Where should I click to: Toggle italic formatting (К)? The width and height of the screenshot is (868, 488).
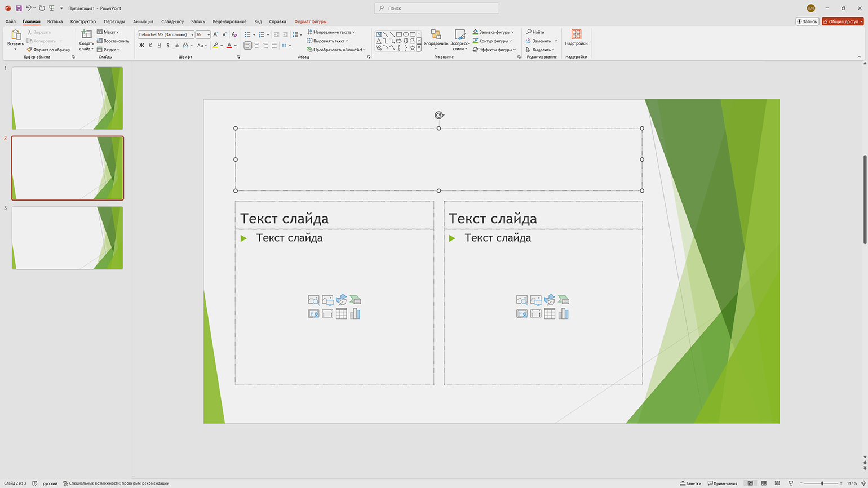click(150, 46)
